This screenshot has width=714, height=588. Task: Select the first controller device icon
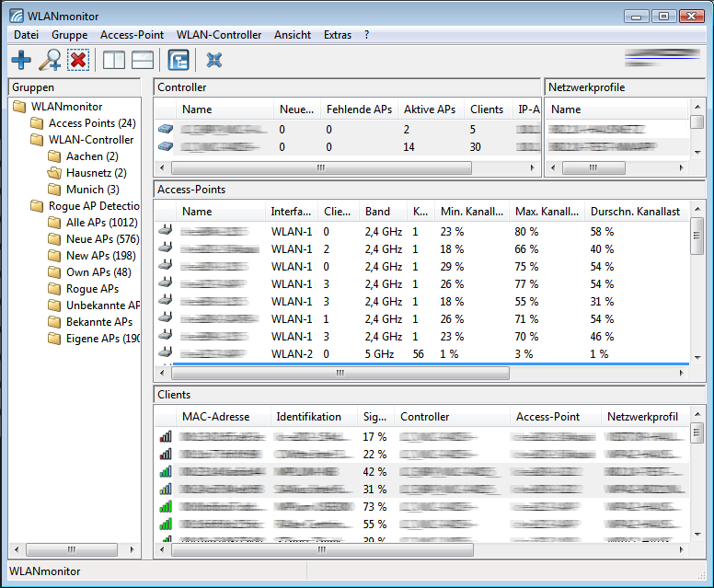166,130
